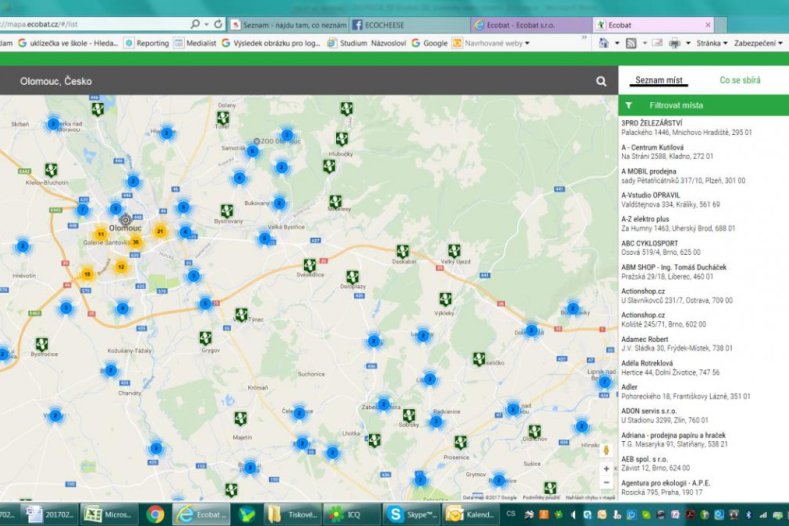
Task: Close the active Ecobat browser tab
Action: (x=707, y=25)
